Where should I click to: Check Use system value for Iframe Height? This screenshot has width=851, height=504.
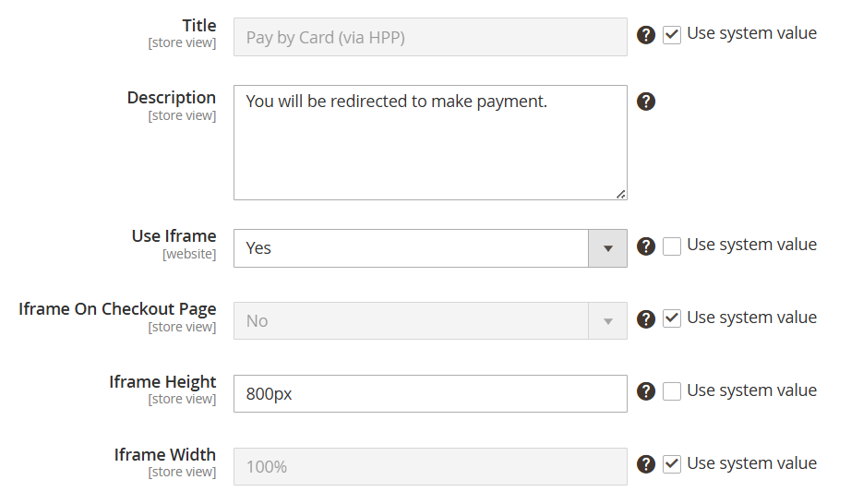point(672,391)
